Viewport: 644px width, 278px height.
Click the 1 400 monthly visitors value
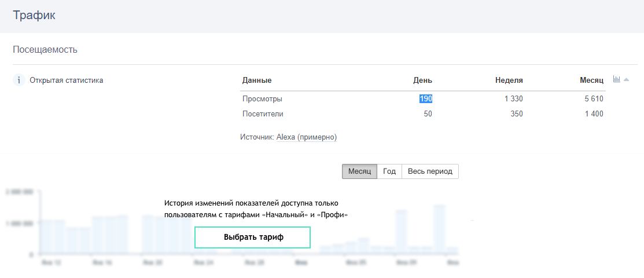pyautogui.click(x=594, y=114)
